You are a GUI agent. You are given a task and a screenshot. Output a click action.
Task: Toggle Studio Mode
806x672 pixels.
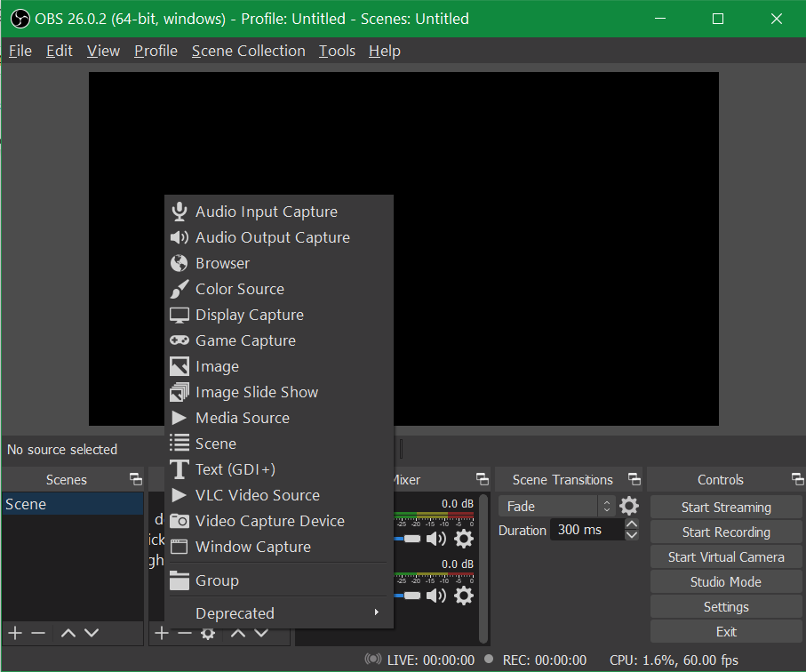726,582
